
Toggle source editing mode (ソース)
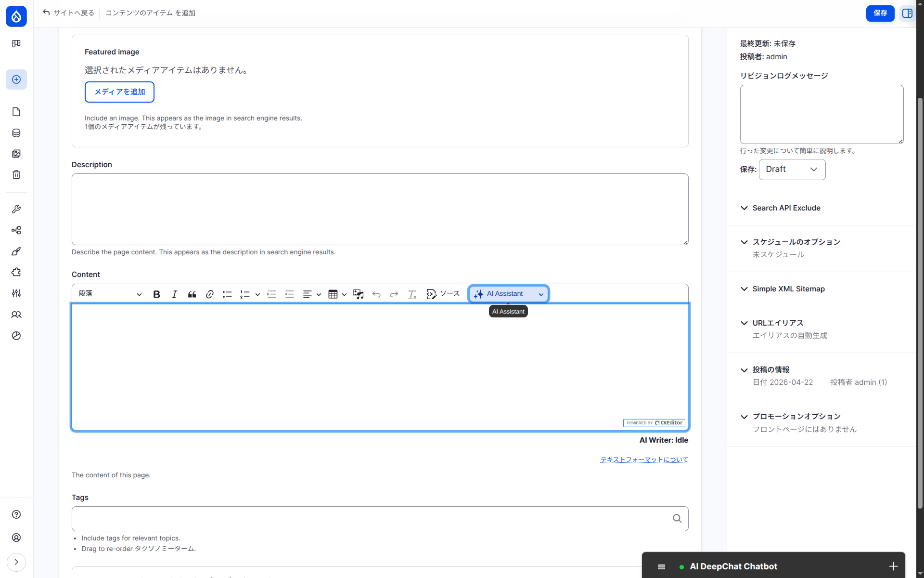[443, 294]
